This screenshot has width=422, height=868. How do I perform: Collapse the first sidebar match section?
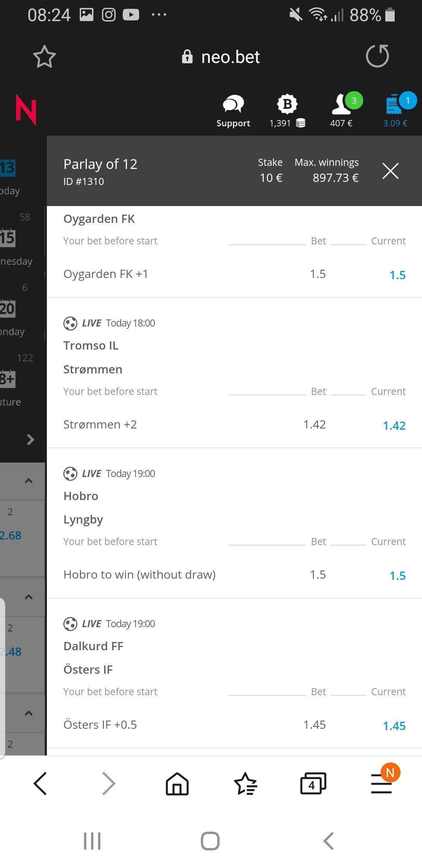(x=29, y=481)
